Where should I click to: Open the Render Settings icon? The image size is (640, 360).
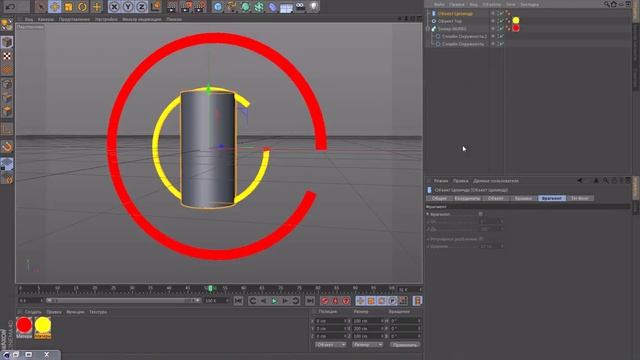click(200, 7)
